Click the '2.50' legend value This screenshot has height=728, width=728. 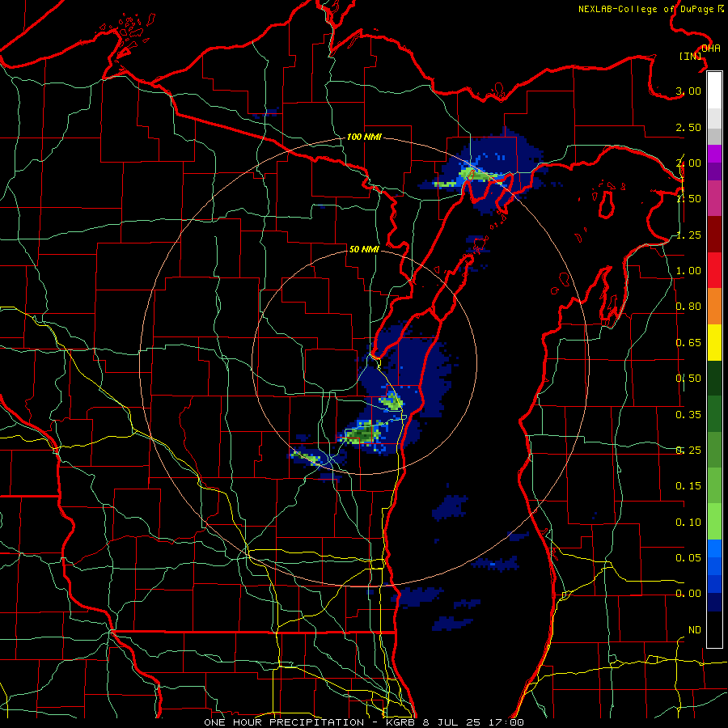(x=688, y=127)
